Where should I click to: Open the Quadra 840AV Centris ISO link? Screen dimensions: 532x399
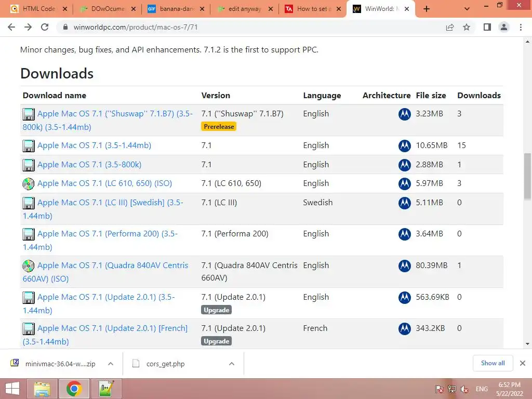105,272
